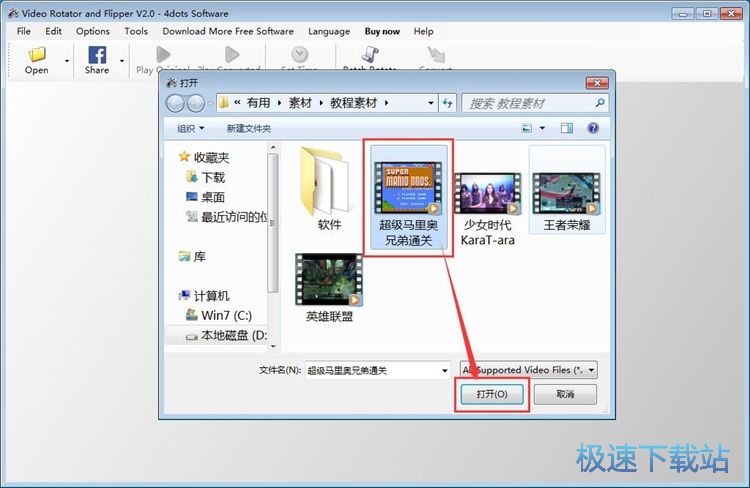Open the Tools menu

coord(136,32)
